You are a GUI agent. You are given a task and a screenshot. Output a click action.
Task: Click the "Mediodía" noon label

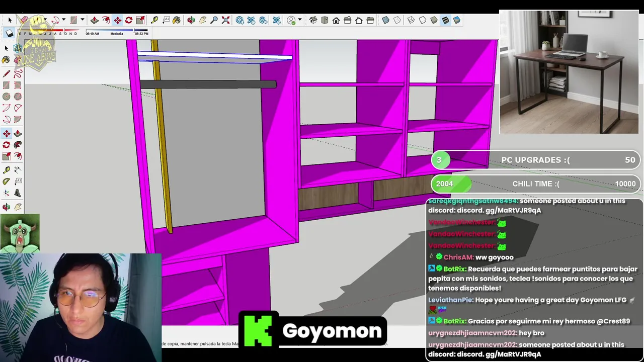[117, 34]
